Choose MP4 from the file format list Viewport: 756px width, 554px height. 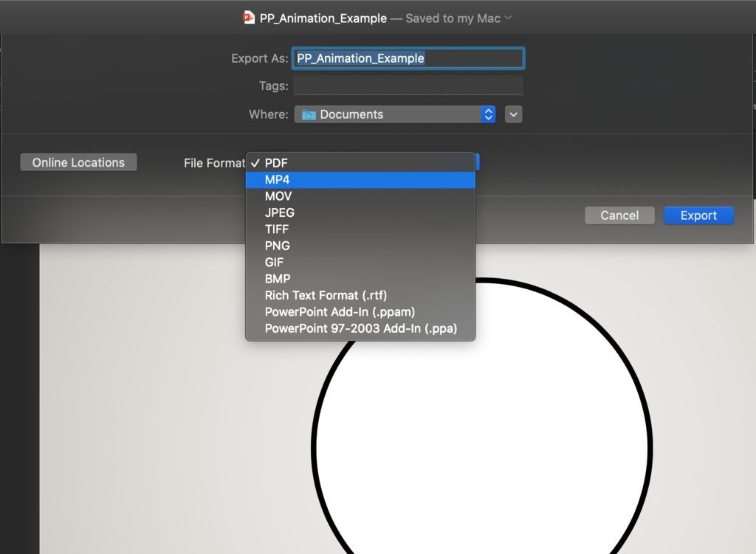360,180
